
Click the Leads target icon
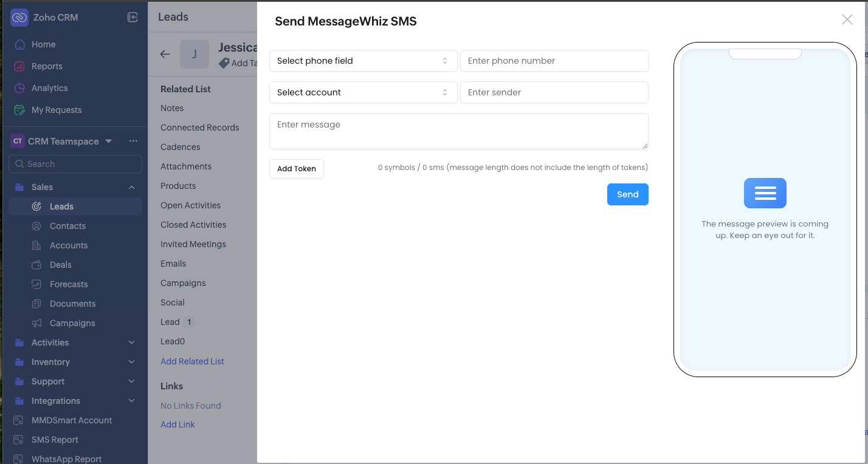point(37,206)
